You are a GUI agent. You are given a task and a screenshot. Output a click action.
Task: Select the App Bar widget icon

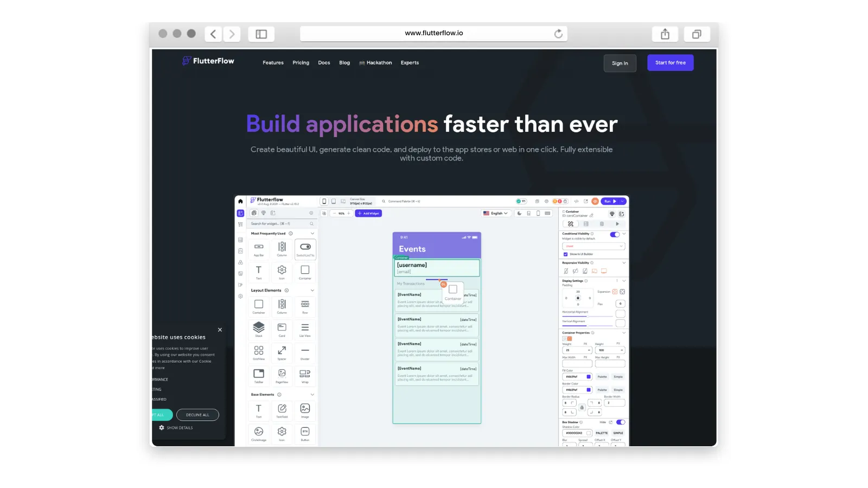(258, 248)
